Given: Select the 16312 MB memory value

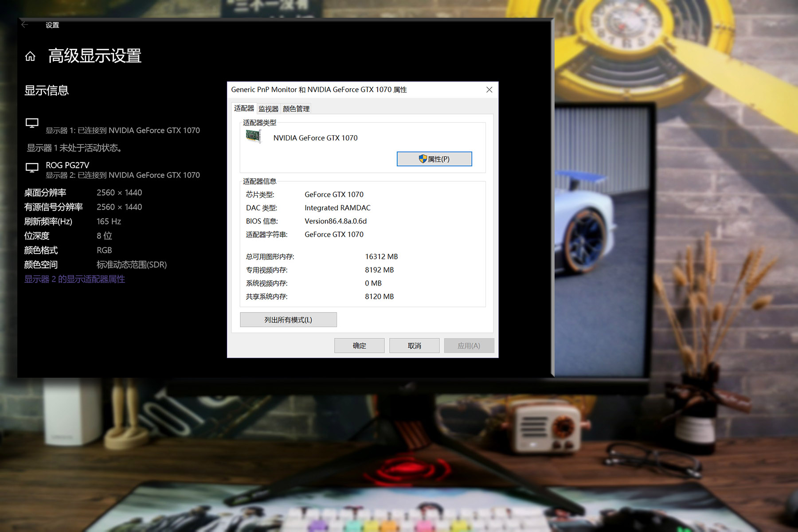Looking at the screenshot, I should click(x=381, y=257).
